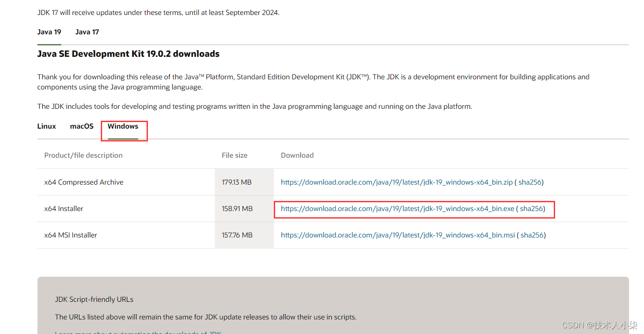Click the 'Download' column header
Viewport: 644px width, 334px height.
[x=297, y=156]
